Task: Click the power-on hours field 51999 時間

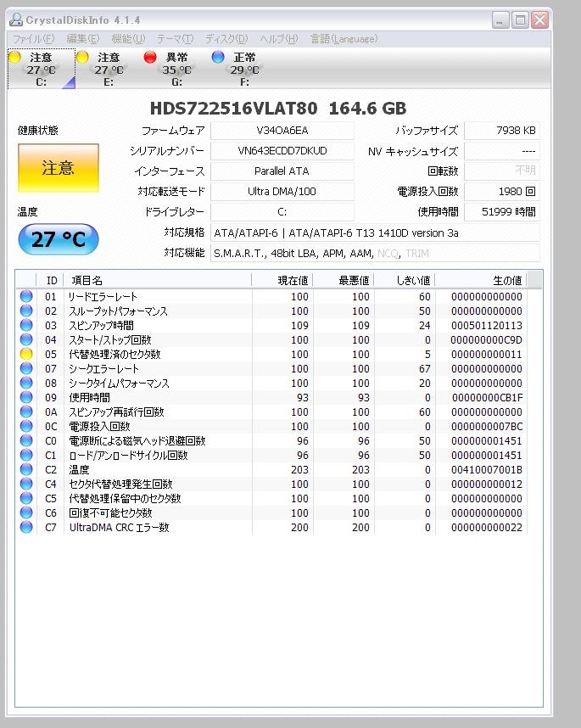Action: [x=502, y=212]
